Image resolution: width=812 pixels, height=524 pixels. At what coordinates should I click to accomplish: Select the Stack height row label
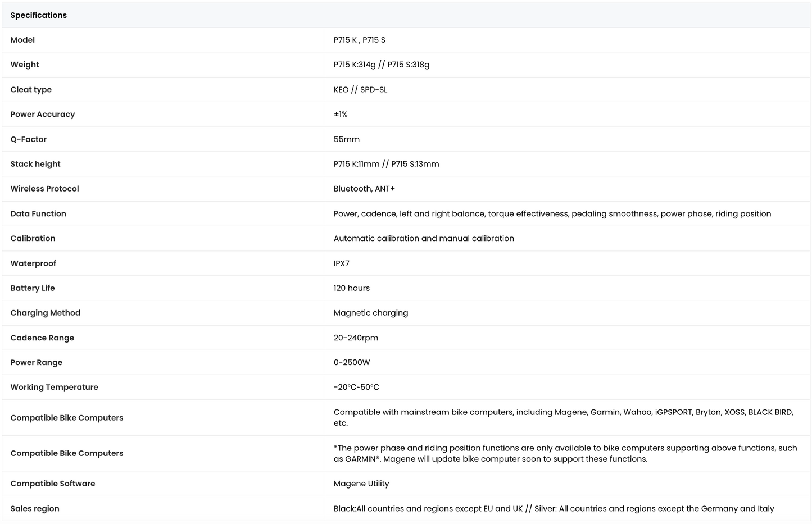tap(35, 164)
